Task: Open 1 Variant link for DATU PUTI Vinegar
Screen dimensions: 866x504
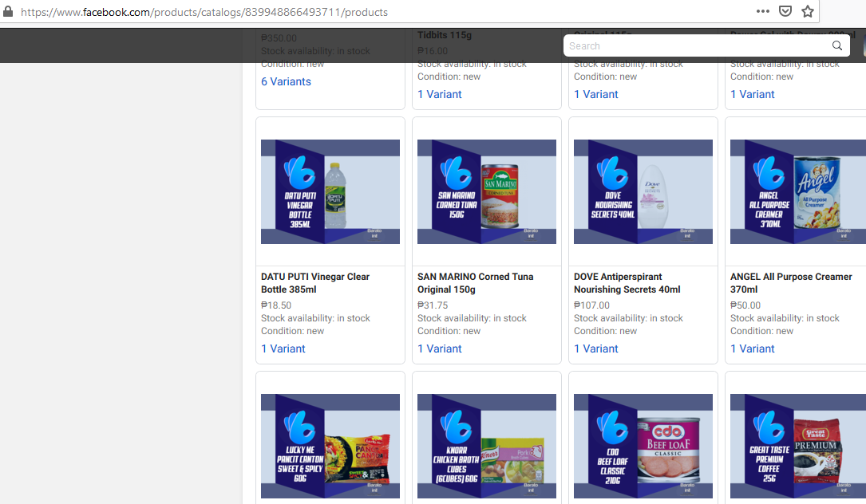Action: pos(283,348)
